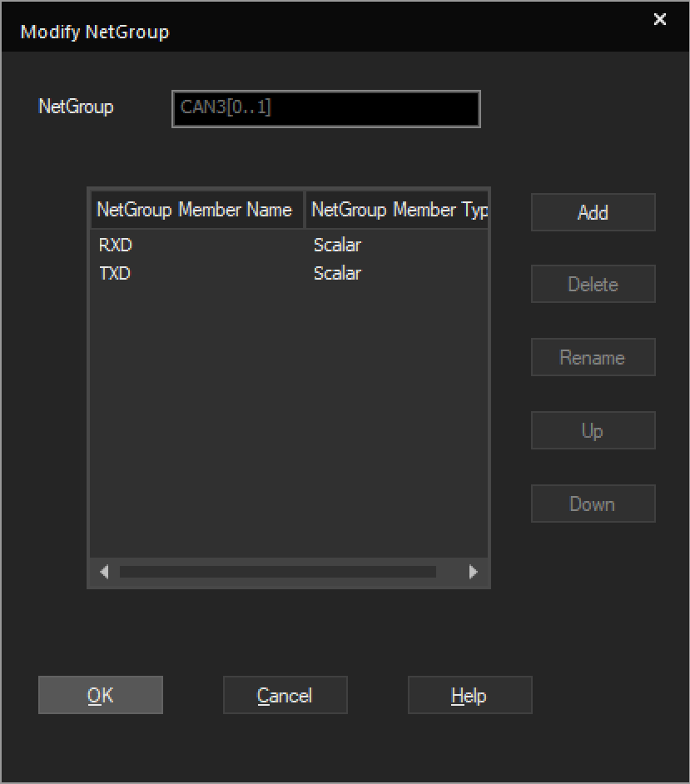Move member with the Up button

[593, 430]
